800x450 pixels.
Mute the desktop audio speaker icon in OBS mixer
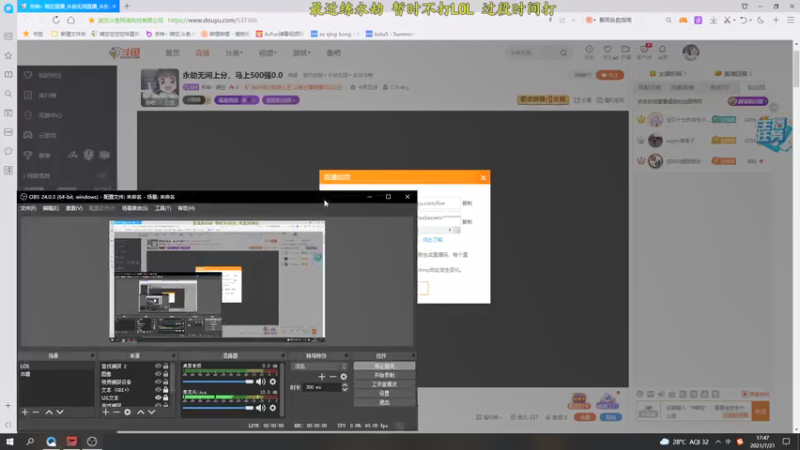[261, 382]
